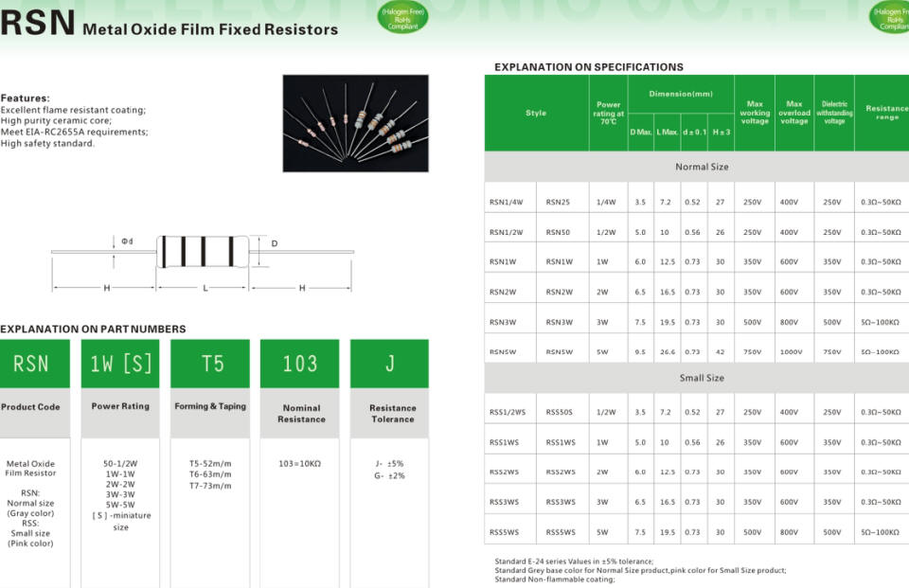
Task: Click the green '1W [S]' box
Action: click(x=120, y=364)
